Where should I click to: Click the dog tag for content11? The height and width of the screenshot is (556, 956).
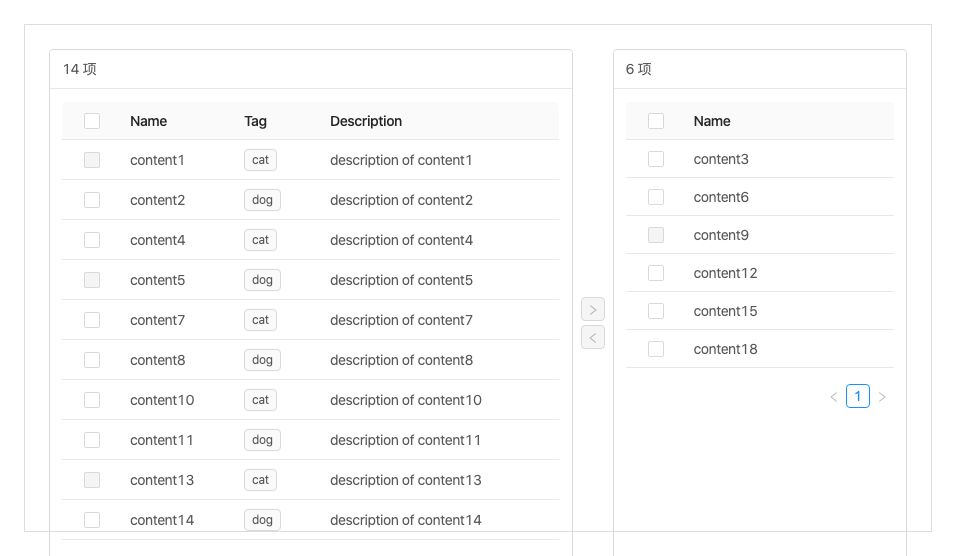(262, 440)
